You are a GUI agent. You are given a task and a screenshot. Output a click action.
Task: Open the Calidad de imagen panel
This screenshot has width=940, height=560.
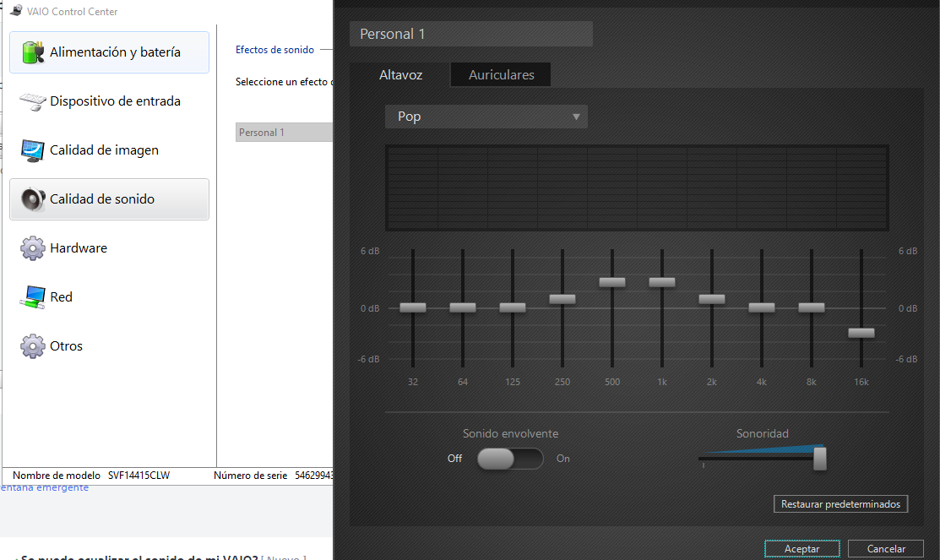point(109,150)
